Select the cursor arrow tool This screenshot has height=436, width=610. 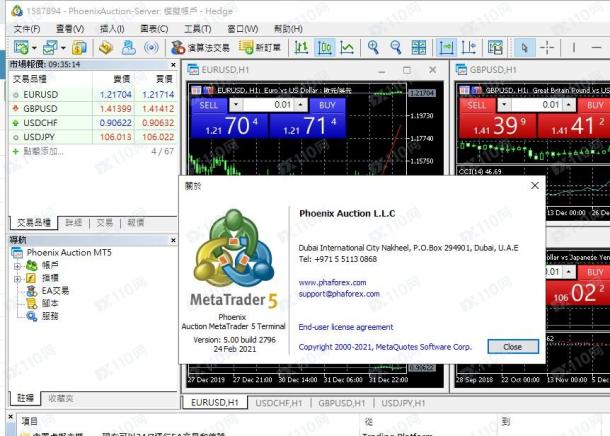pyautogui.click(x=524, y=47)
